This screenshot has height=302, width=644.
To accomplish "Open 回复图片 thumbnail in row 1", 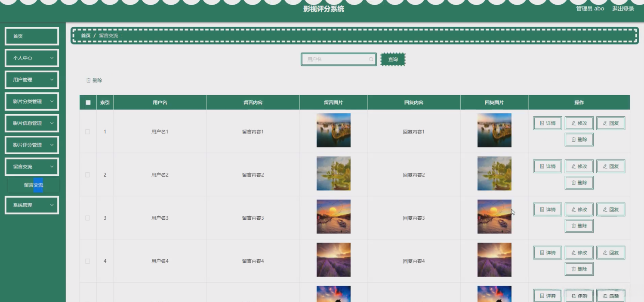I will coord(494,131).
